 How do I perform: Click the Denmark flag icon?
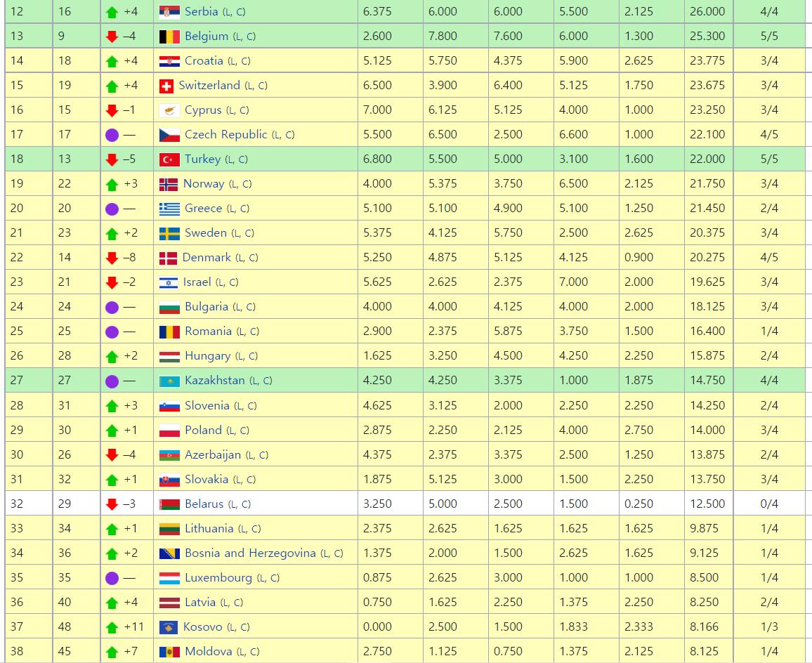(x=169, y=258)
